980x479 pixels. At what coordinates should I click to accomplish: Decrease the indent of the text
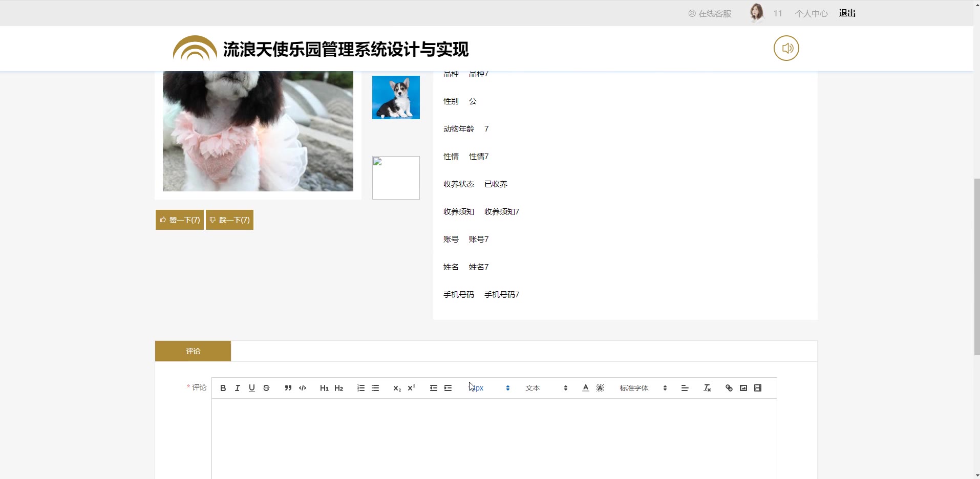pos(434,388)
